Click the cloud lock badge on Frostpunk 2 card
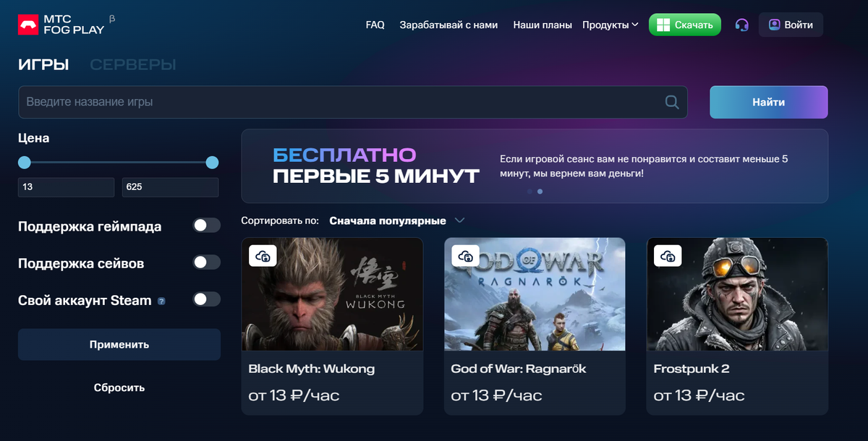Image resolution: width=868 pixels, height=441 pixels. tap(668, 256)
